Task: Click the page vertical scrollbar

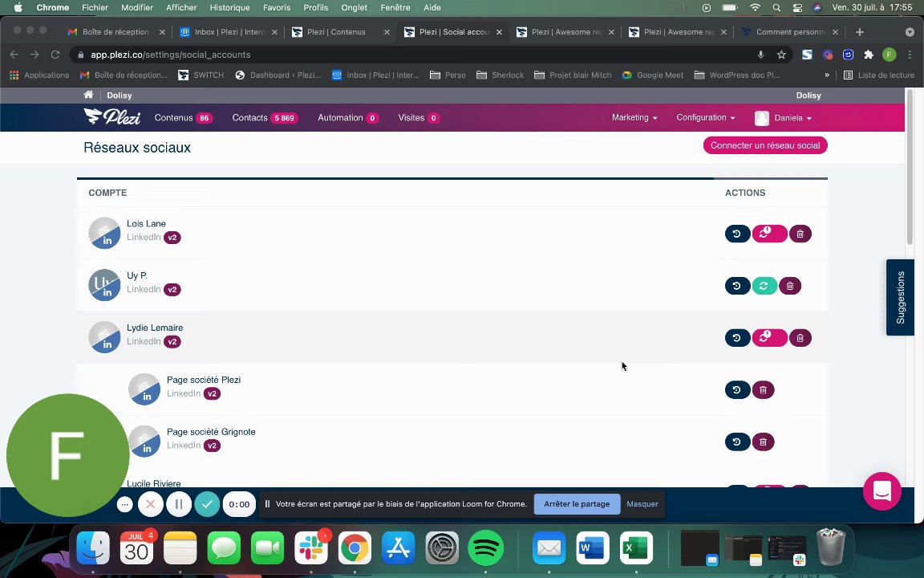Action: click(x=910, y=166)
